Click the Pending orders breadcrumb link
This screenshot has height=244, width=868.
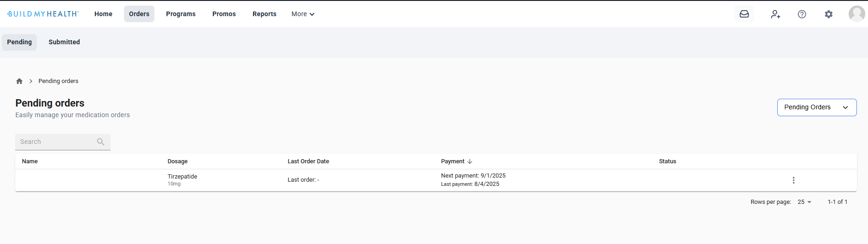[59, 81]
